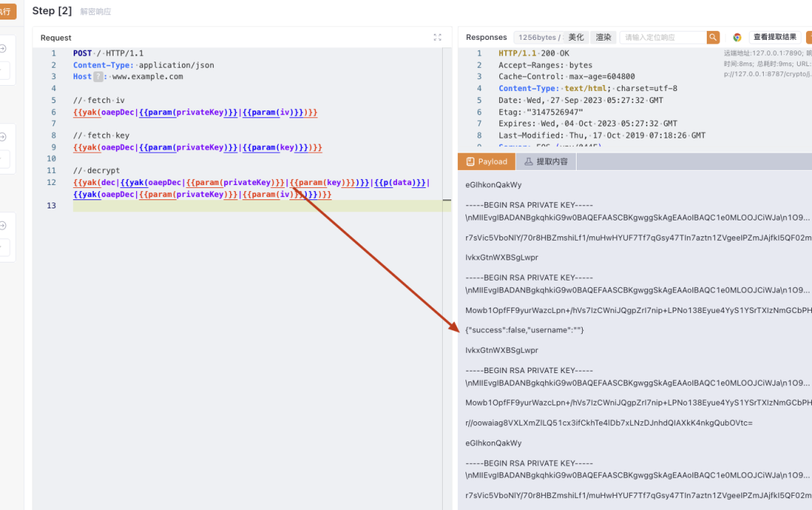Open response in Chrome browser icon
Image resolution: width=812 pixels, height=510 pixels.
737,38
